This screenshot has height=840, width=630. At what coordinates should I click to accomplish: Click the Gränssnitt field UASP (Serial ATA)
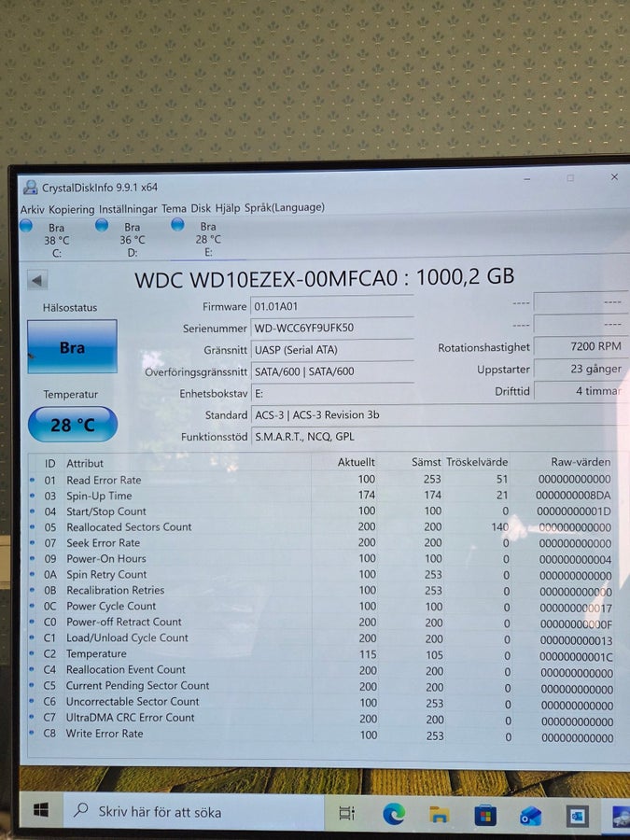[x=331, y=350]
